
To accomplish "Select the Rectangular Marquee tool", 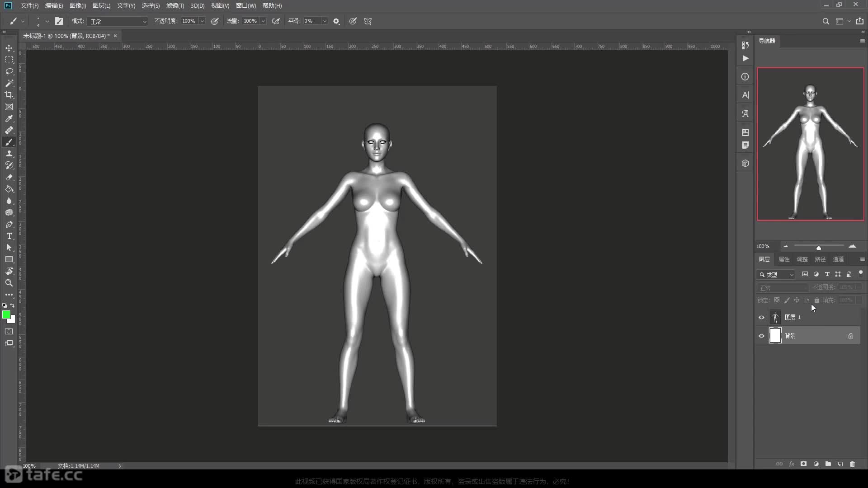I will click(9, 60).
